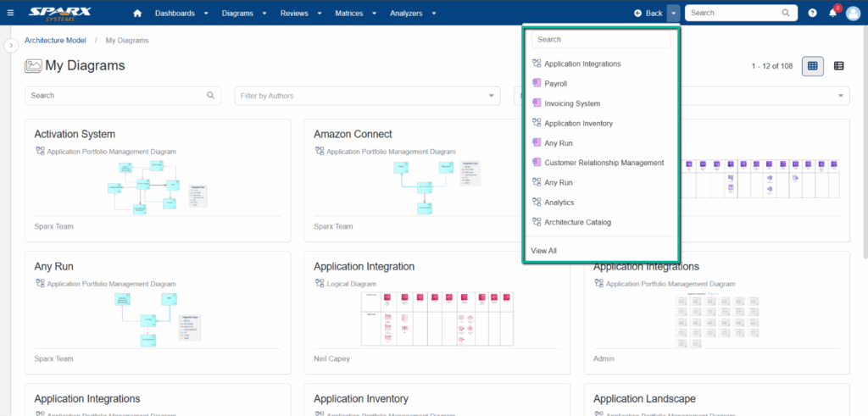The width and height of the screenshot is (868, 416).
Task: Open the Help question mark icon
Action: (812, 13)
